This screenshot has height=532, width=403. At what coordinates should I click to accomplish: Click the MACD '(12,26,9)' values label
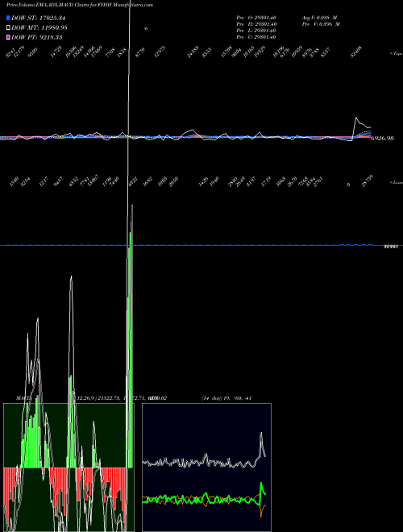pos(123,398)
